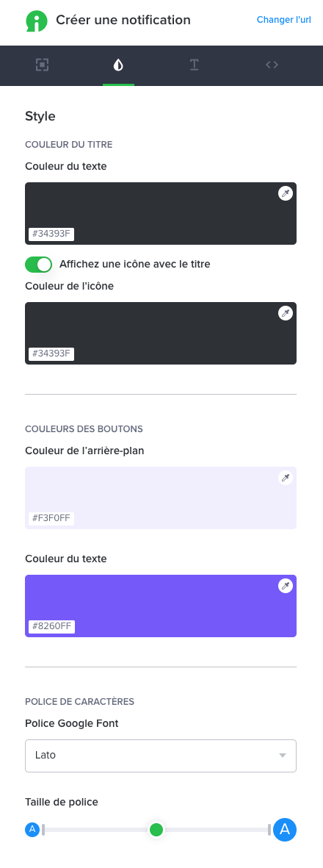Click eyedropper on title text color
The image size is (323, 868).
(286, 193)
